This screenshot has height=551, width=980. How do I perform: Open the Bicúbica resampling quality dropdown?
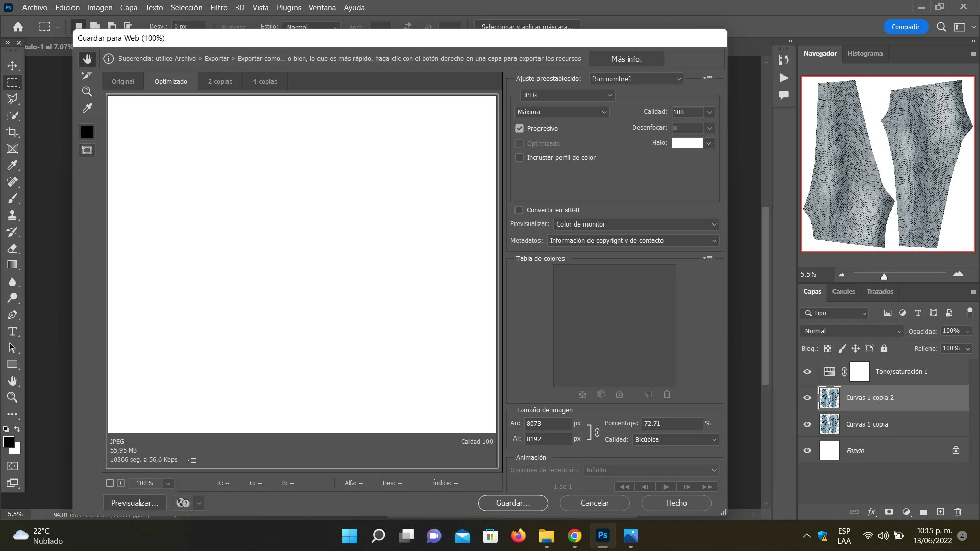tap(675, 439)
